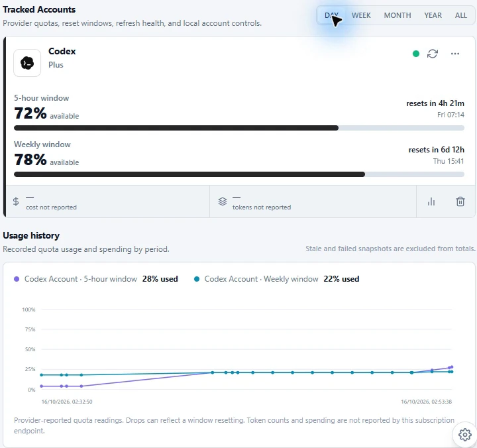Click the dollar cost icon
The width and height of the screenshot is (477, 448).
[16, 201]
